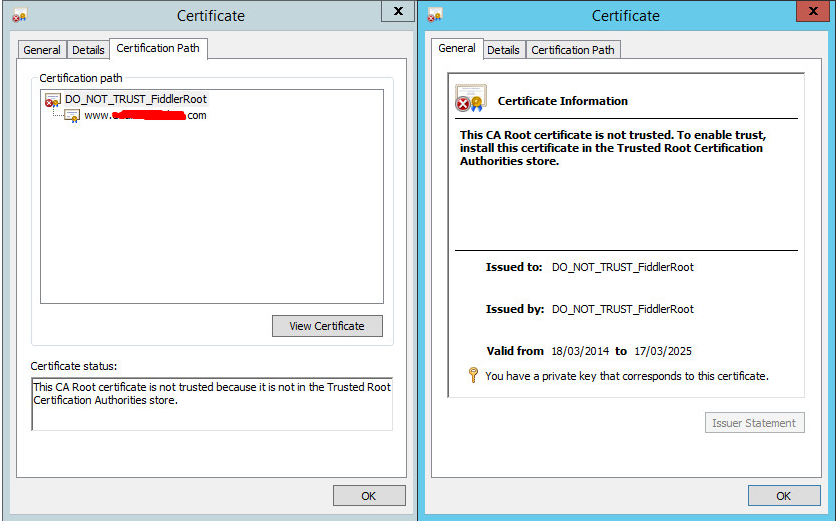Click expiry date 17/03/2025
This screenshot has width=836, height=521.
(x=663, y=351)
